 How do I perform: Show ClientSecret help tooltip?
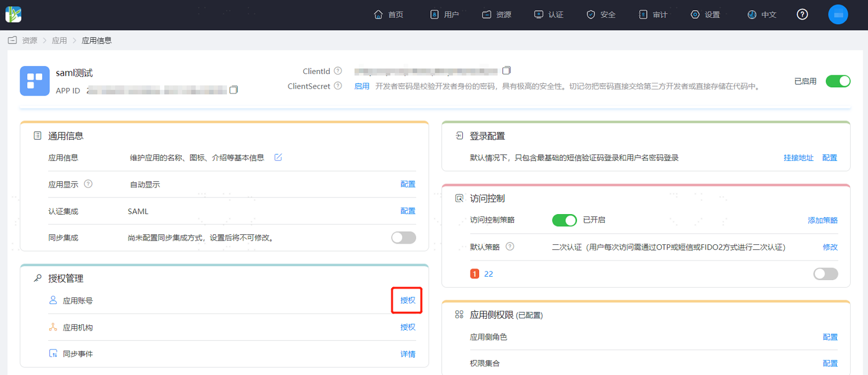[x=338, y=86]
